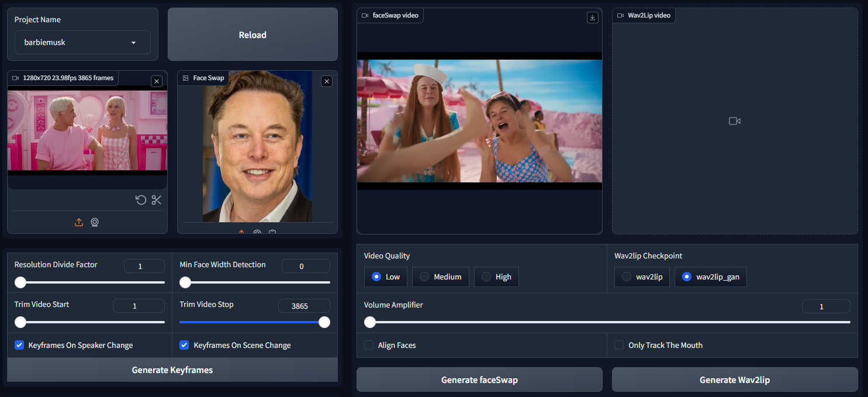The height and width of the screenshot is (397, 868).
Task: Click the "Wav2lip Checkpoint" label text
Action: coord(648,256)
